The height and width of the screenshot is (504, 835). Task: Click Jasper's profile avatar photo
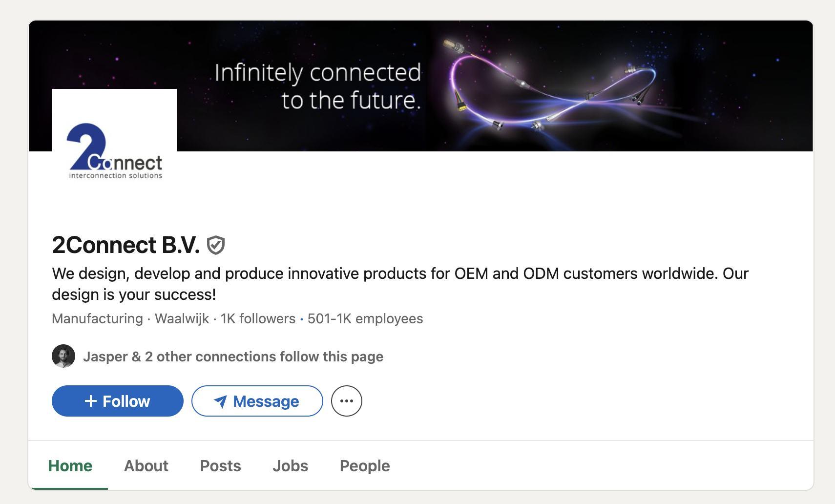tap(63, 356)
